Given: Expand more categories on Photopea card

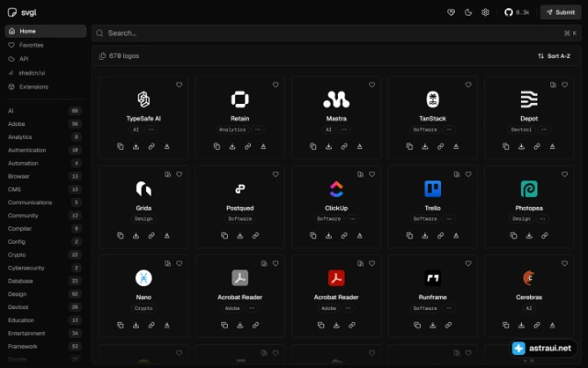Looking at the screenshot, I should (x=543, y=219).
